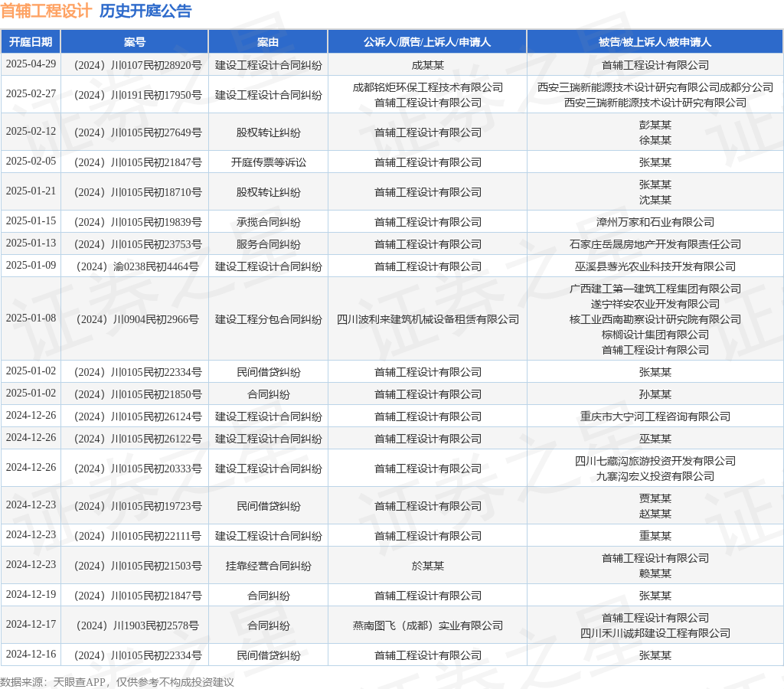The image size is (784, 689).
Task: Click case number 川0904民初2966号
Action: pos(138,319)
